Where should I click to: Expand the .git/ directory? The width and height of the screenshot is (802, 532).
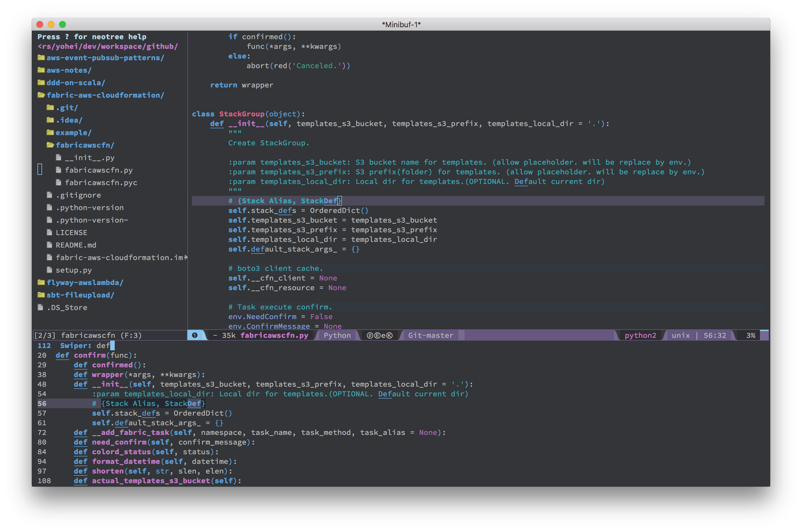point(67,108)
